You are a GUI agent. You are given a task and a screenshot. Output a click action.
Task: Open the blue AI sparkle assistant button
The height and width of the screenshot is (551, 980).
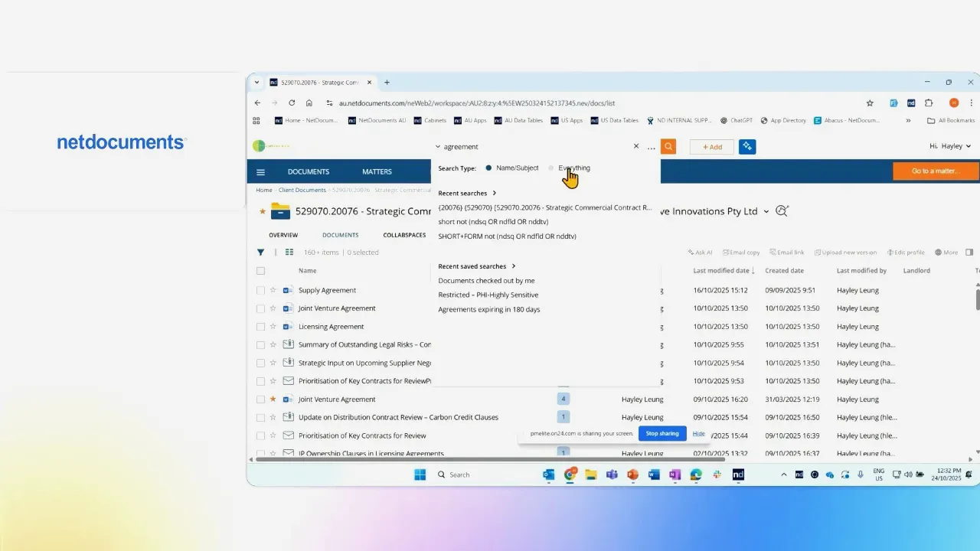coord(747,147)
